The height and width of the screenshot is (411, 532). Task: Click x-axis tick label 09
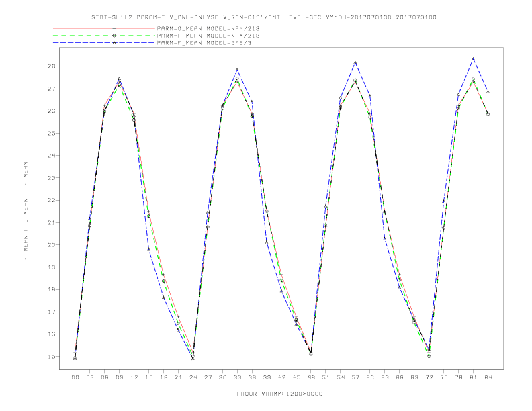tap(119, 377)
